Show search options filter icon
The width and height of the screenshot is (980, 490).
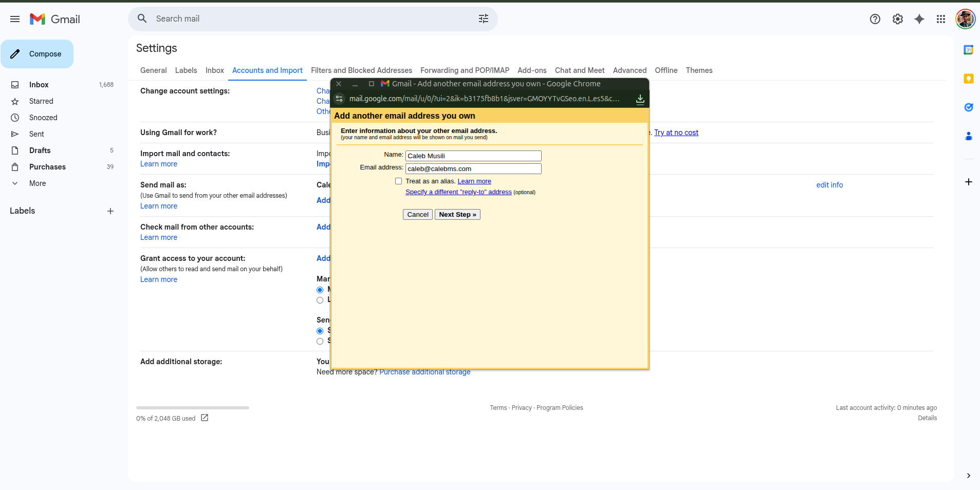[484, 18]
